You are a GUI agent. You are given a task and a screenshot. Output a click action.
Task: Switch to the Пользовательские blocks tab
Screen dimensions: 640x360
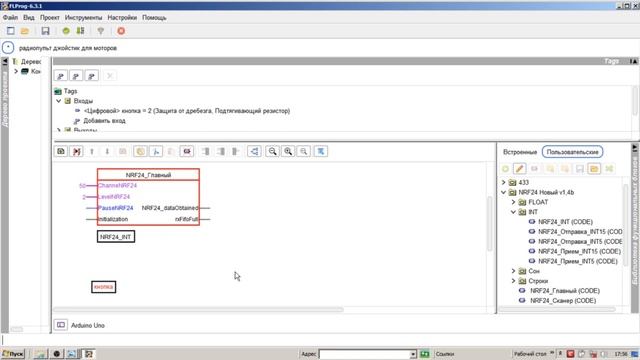pos(572,152)
